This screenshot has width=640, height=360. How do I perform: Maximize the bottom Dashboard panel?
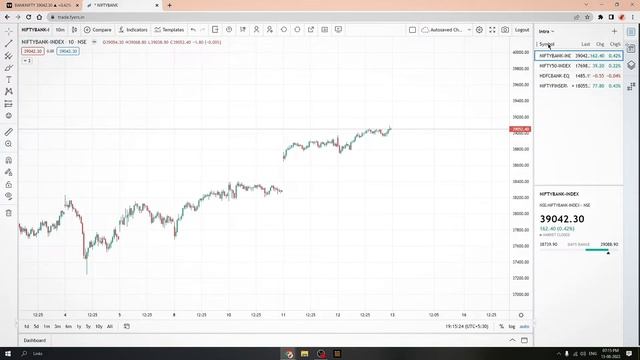(x=524, y=340)
